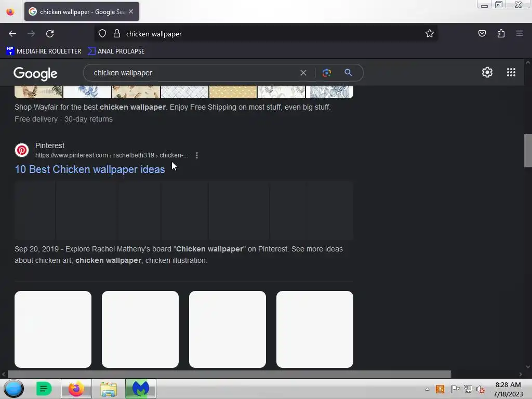Open the Pinterest favicon result
532x399 pixels.
(x=22, y=150)
